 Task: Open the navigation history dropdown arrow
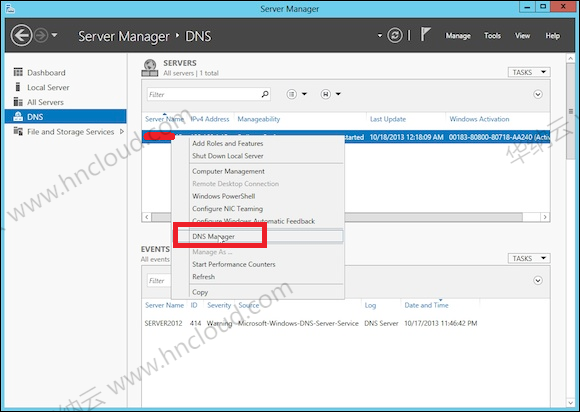(54, 36)
